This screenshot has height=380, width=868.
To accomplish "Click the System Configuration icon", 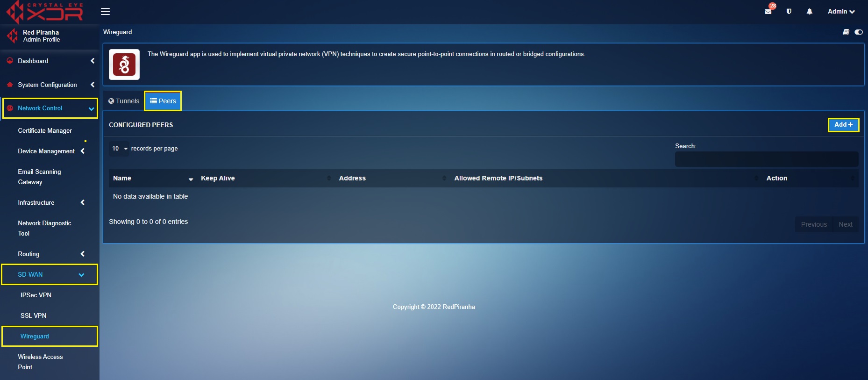I will pyautogui.click(x=10, y=85).
